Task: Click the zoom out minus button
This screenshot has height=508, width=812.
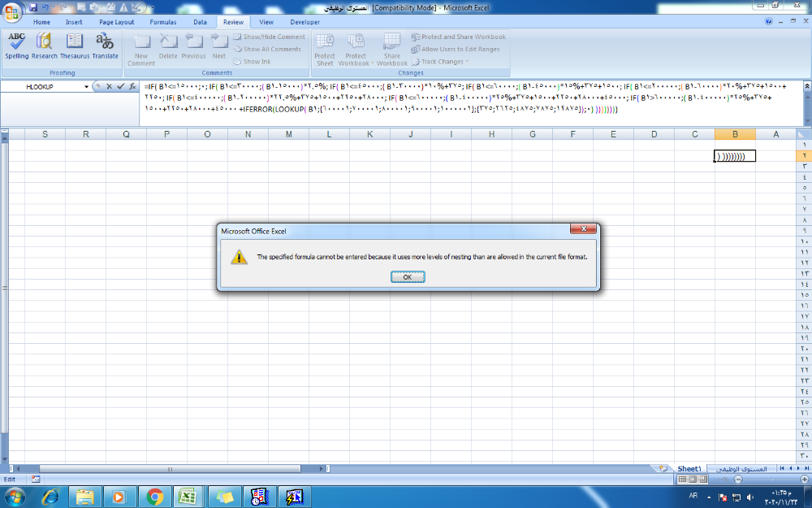Action: coord(738,480)
